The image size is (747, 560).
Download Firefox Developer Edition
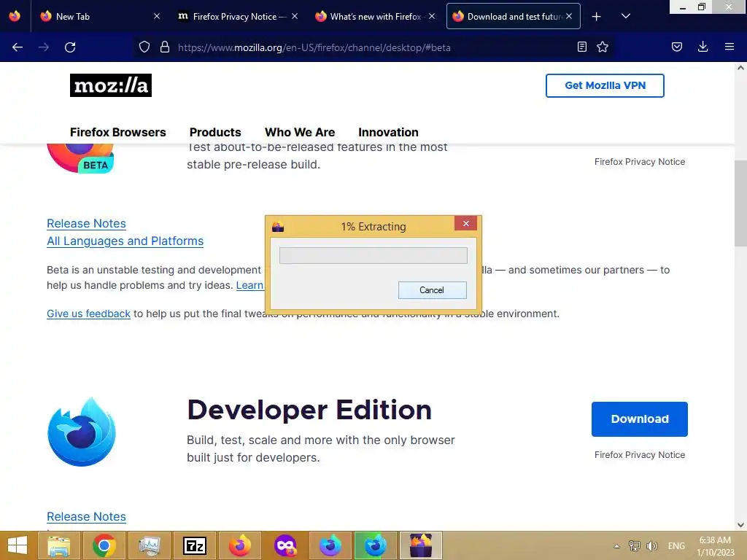click(639, 419)
